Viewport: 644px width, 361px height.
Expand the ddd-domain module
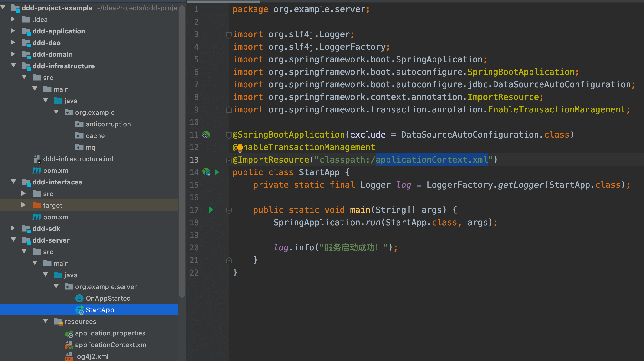[13, 54]
